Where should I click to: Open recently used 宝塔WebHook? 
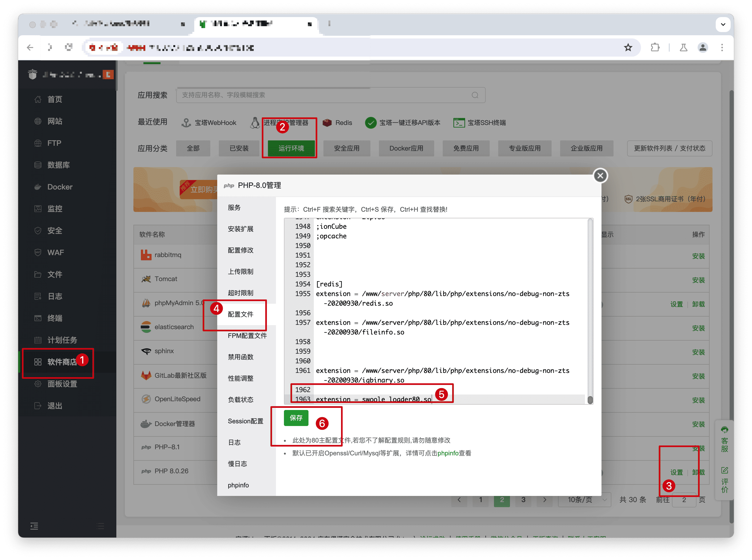tap(209, 123)
